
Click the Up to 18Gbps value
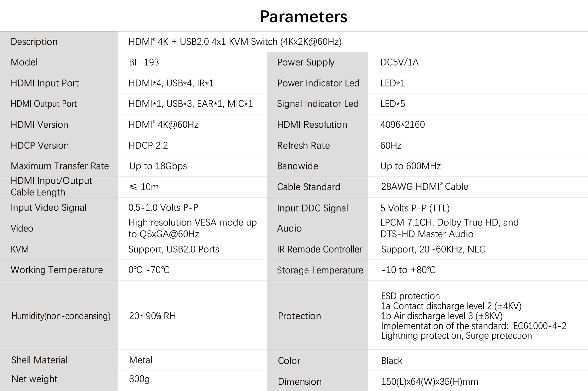(x=158, y=166)
